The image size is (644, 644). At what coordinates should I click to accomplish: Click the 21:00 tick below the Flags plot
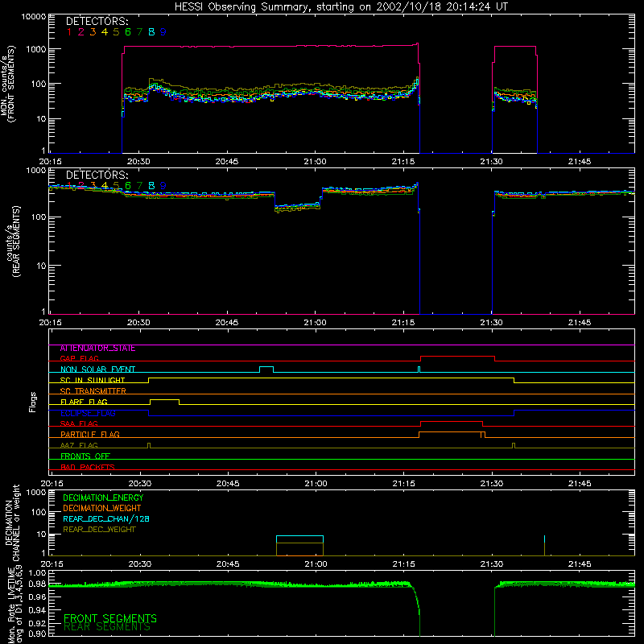(x=316, y=484)
